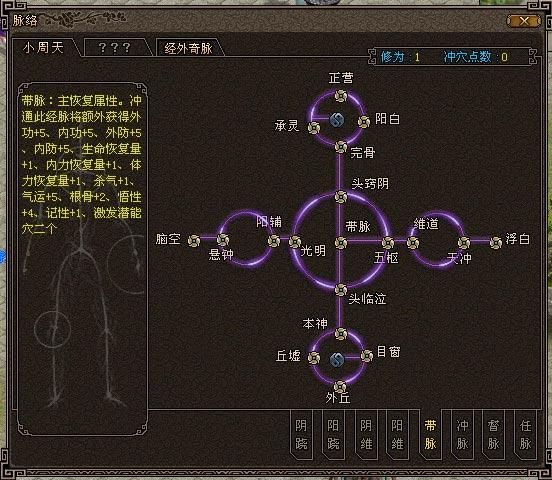The height and width of the screenshot is (480, 552).
Task: Open the 督脉 meridian tab
Action: click(x=493, y=435)
